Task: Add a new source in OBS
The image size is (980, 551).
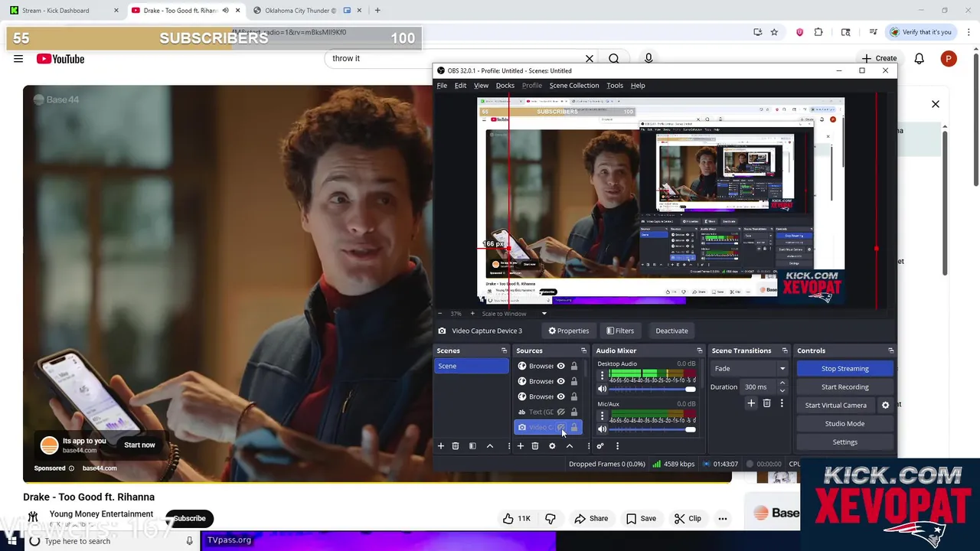Action: (520, 446)
